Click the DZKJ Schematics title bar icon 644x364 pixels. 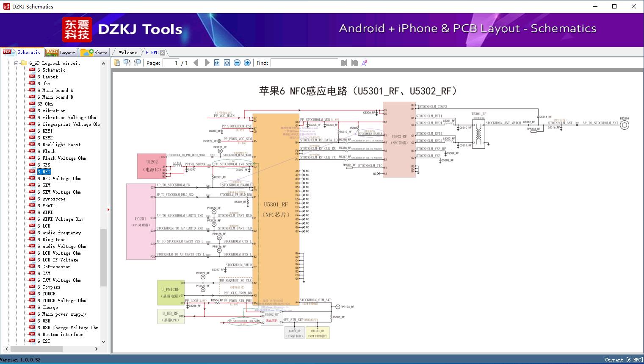click(x=6, y=6)
